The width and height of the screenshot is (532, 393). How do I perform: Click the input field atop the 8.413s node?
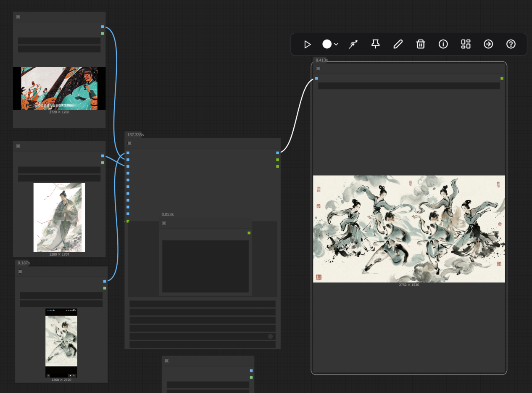coord(408,86)
